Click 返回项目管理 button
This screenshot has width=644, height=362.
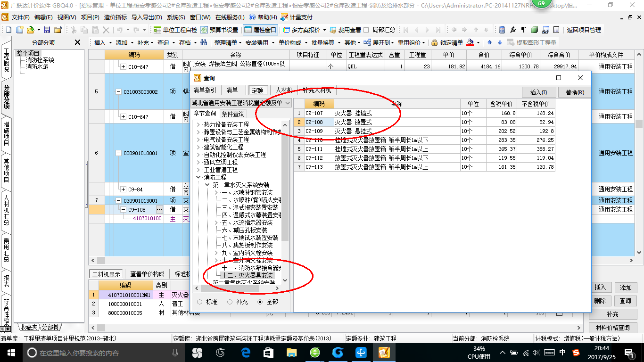584,30
